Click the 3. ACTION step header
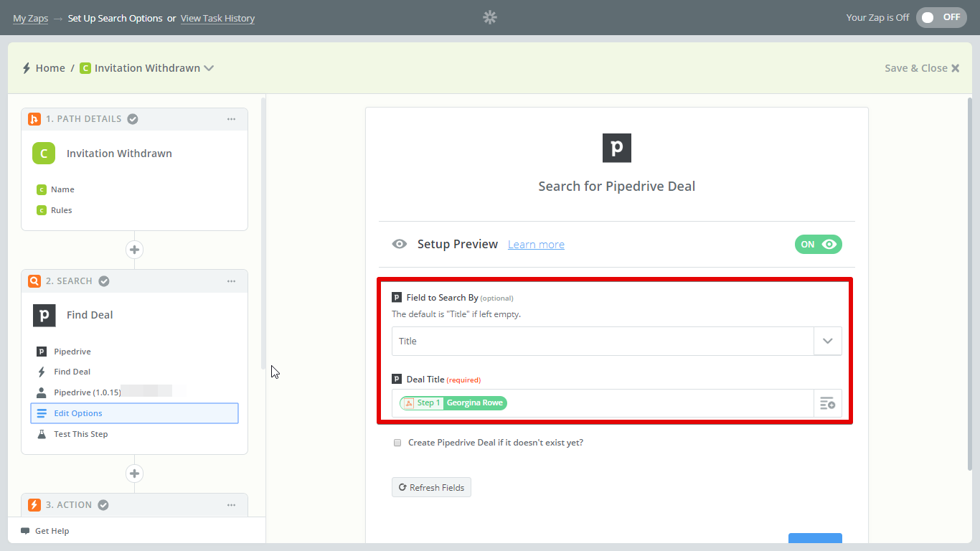 tap(134, 505)
